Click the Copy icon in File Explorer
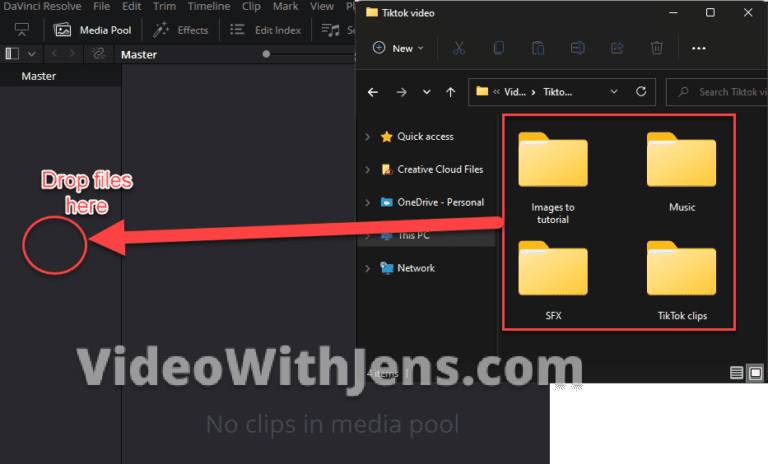The height and width of the screenshot is (464, 768). 499,48
